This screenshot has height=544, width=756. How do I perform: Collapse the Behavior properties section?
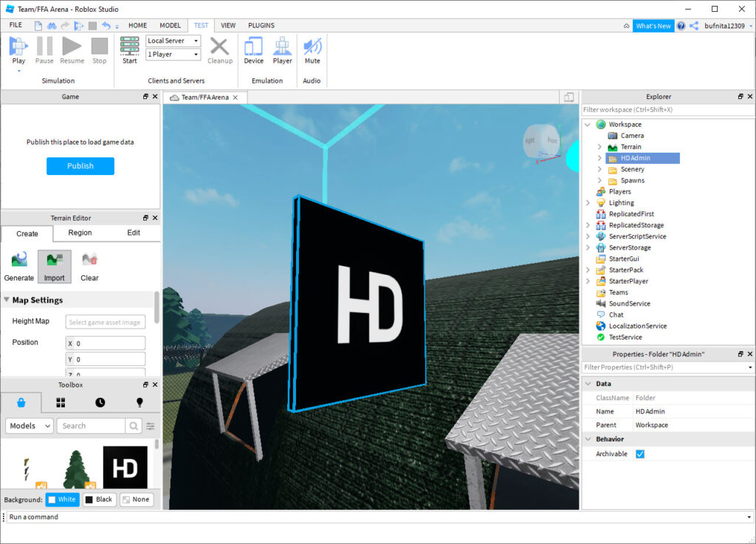click(x=588, y=439)
